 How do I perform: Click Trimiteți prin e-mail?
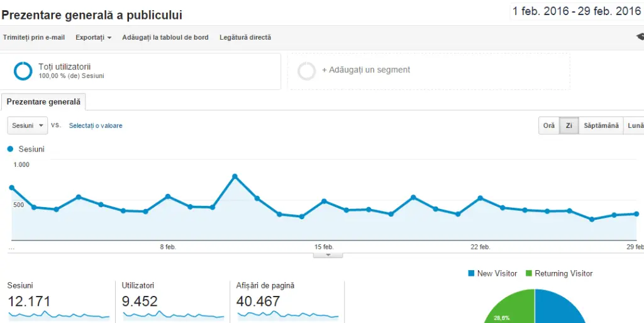[x=34, y=37]
